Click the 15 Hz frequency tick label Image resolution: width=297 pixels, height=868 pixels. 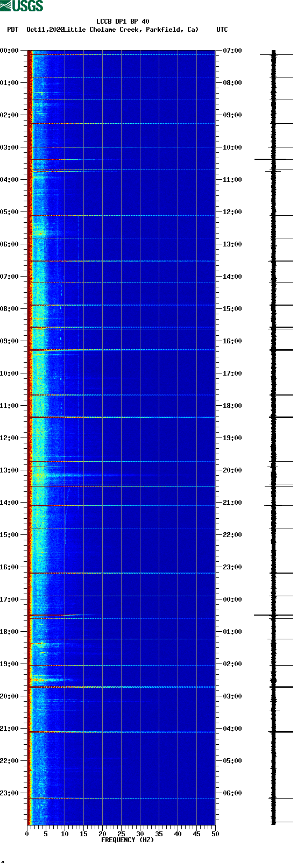pos(83,834)
